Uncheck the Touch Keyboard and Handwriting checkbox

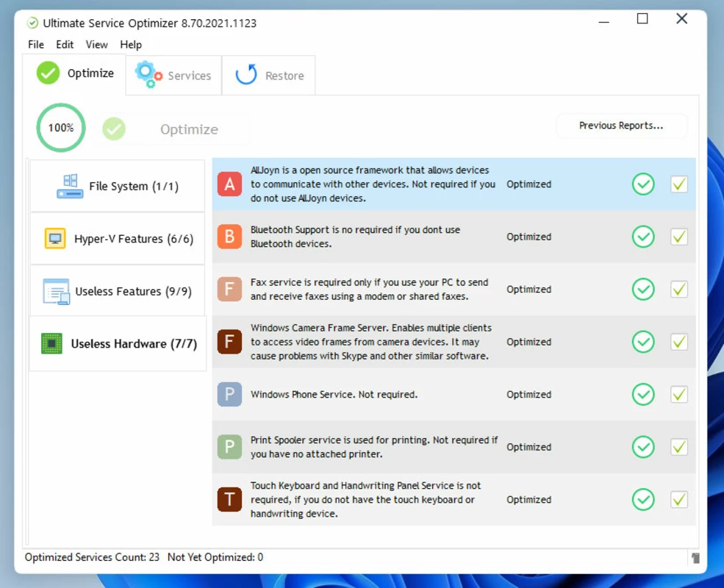coord(679,499)
